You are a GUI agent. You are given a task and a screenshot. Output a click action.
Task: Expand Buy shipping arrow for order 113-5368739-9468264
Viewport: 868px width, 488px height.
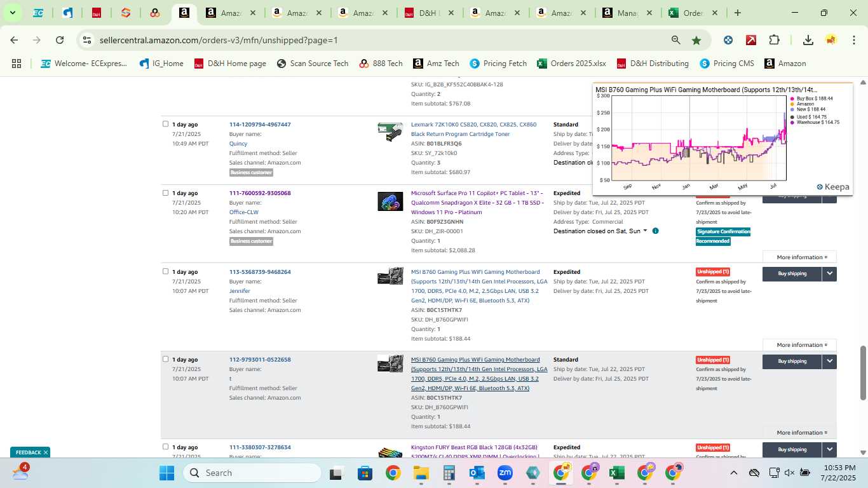[x=829, y=274]
